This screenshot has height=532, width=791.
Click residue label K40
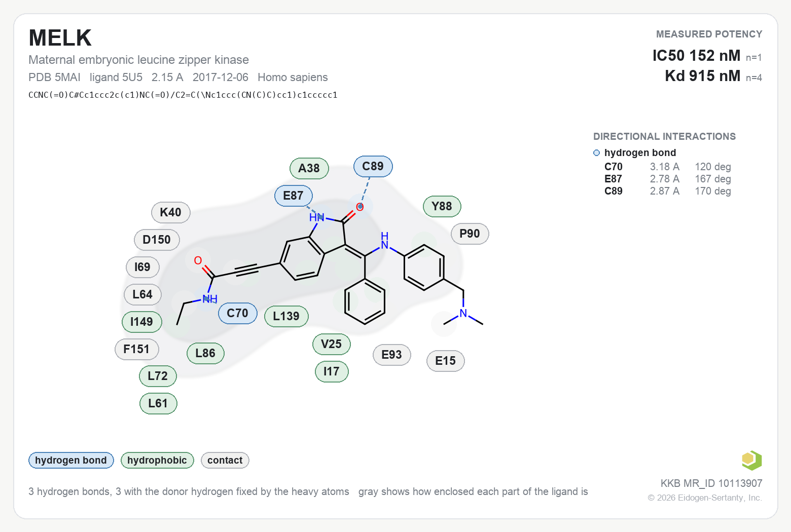point(171,212)
